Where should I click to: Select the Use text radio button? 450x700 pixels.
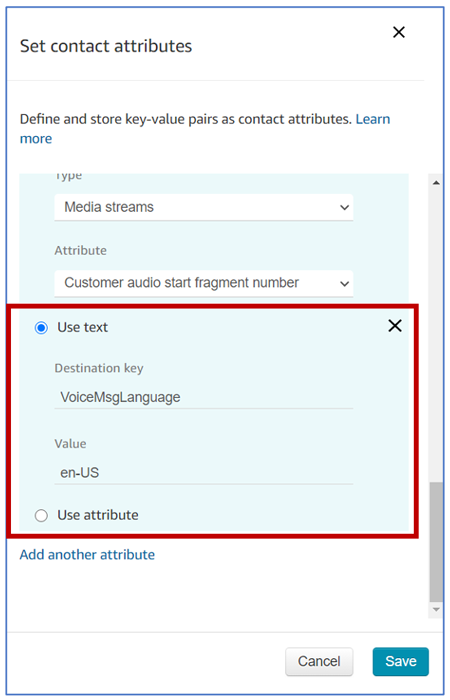[x=41, y=328]
